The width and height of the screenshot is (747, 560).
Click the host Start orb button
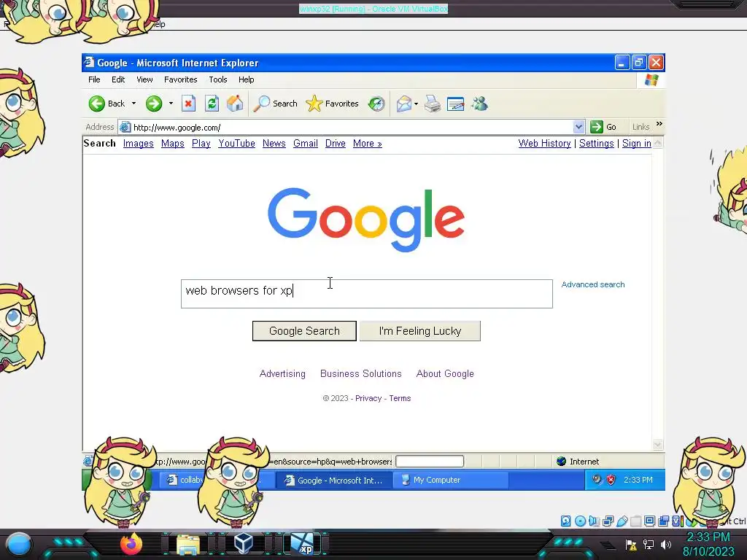pyautogui.click(x=18, y=544)
